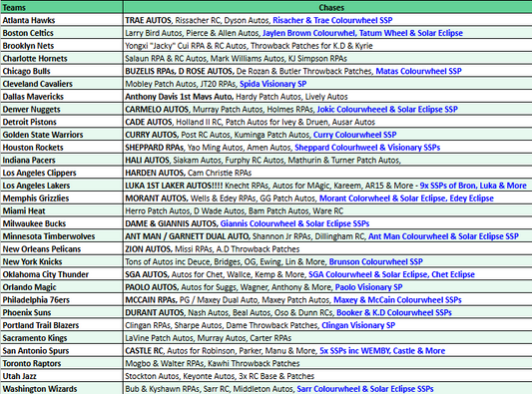Viewport: 532px width, 394px height.
Task: Select the Spida Visionary SP text
Action: point(272,84)
